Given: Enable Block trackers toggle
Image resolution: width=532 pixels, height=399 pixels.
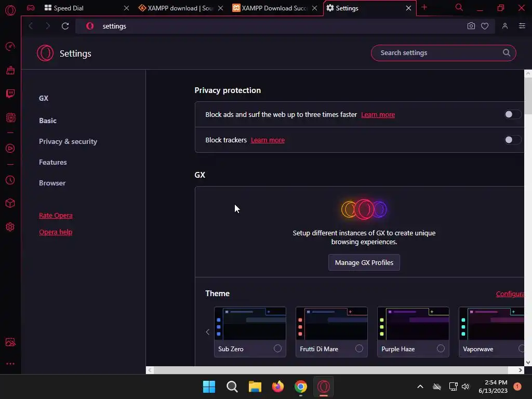Looking at the screenshot, I should [x=512, y=140].
